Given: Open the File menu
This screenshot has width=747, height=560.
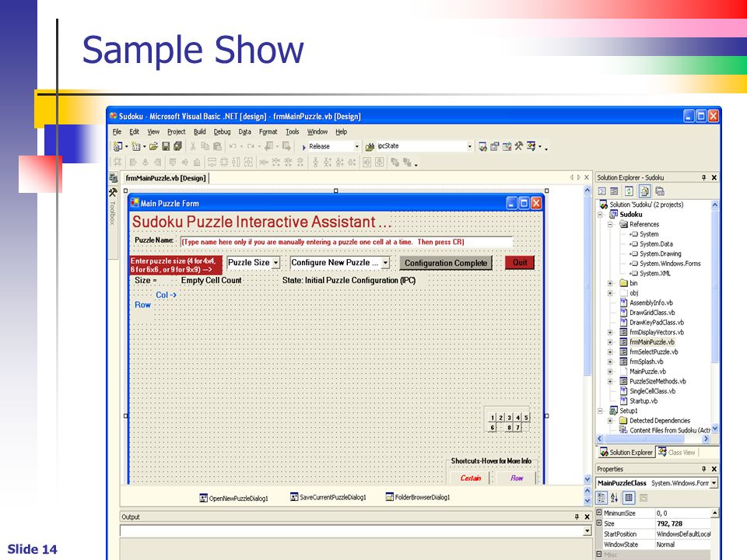Looking at the screenshot, I should [x=117, y=132].
